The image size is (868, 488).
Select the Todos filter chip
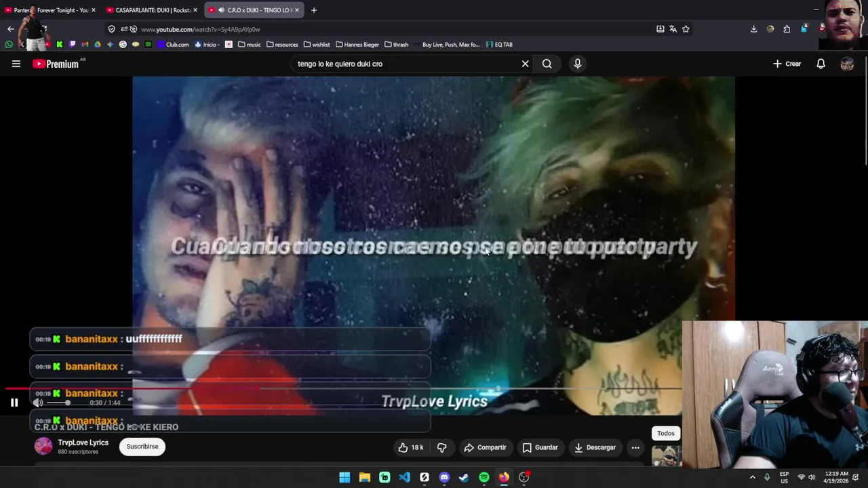pos(666,433)
